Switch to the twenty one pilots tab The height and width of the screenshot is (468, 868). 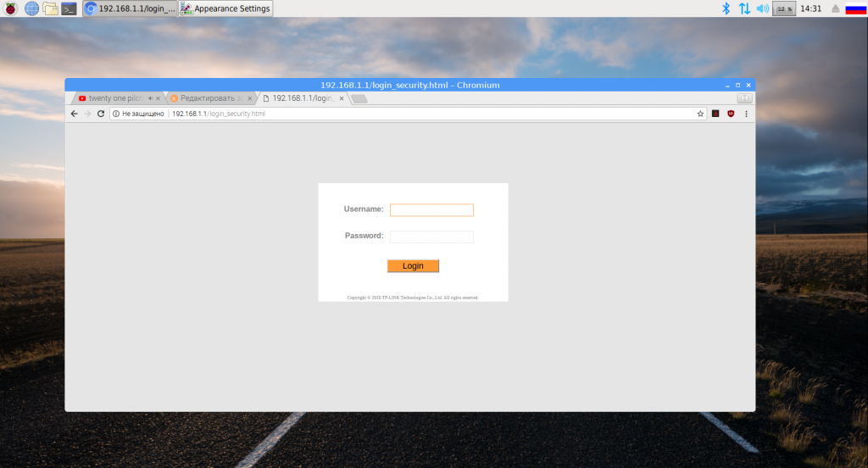point(115,98)
